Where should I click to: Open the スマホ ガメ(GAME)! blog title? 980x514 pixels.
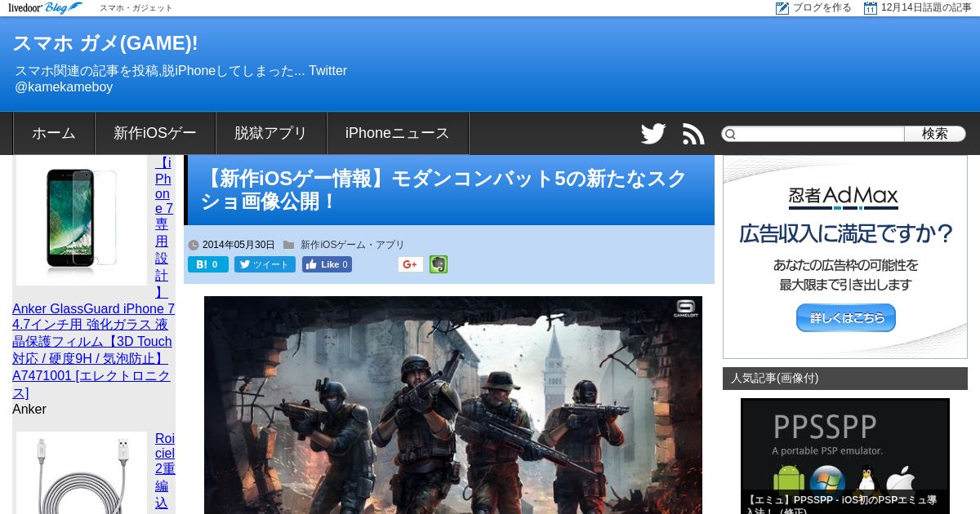point(105,43)
